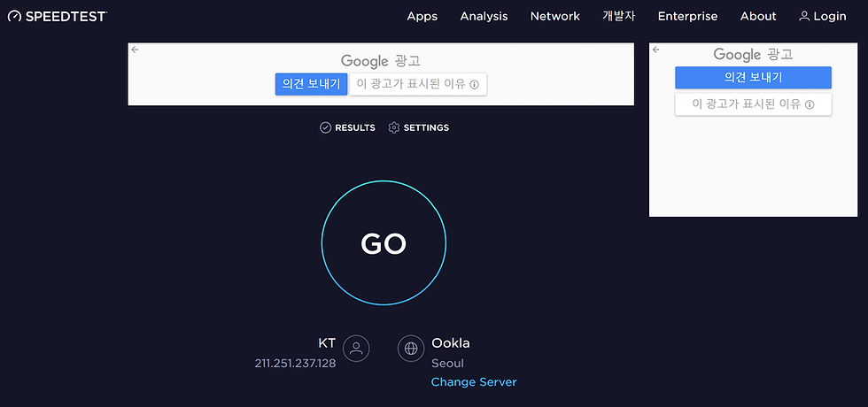The height and width of the screenshot is (407, 868).
Task: Click 이 광고가 표시된 이유 in top banner ad
Action: point(418,84)
